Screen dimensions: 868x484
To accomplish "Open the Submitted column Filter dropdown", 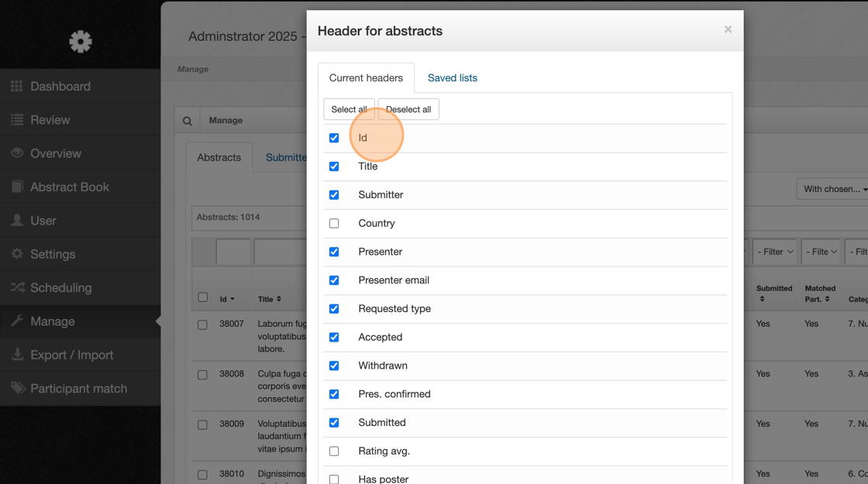I will pyautogui.click(x=775, y=252).
